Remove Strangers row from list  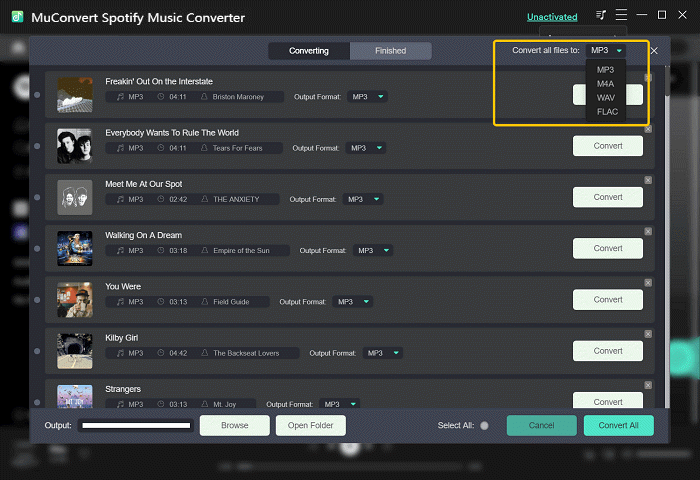[648, 385]
